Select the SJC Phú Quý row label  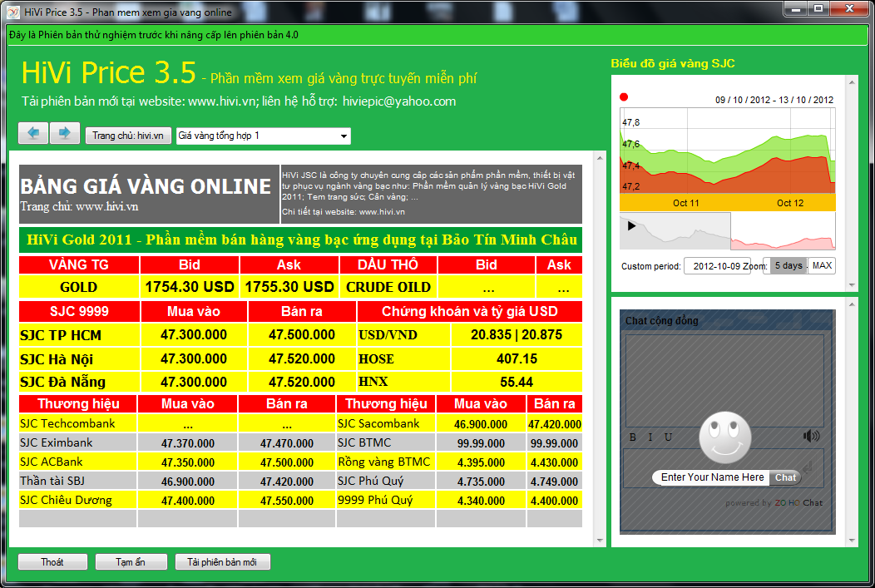point(370,481)
